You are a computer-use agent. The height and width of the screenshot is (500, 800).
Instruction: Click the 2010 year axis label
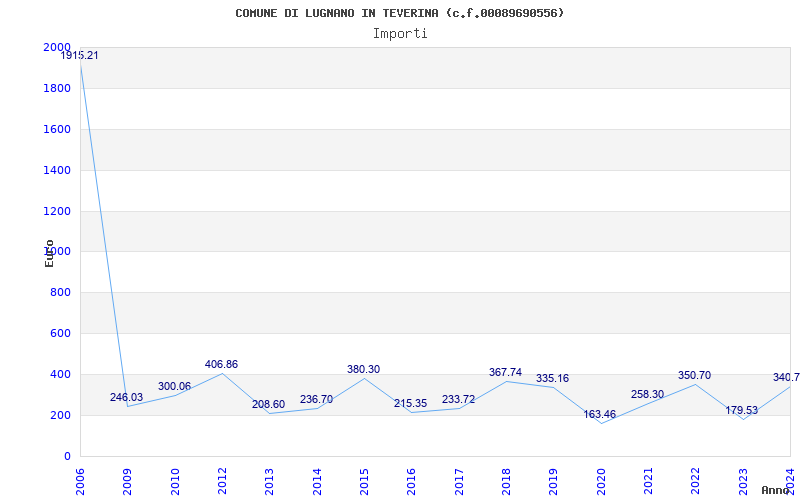click(174, 482)
